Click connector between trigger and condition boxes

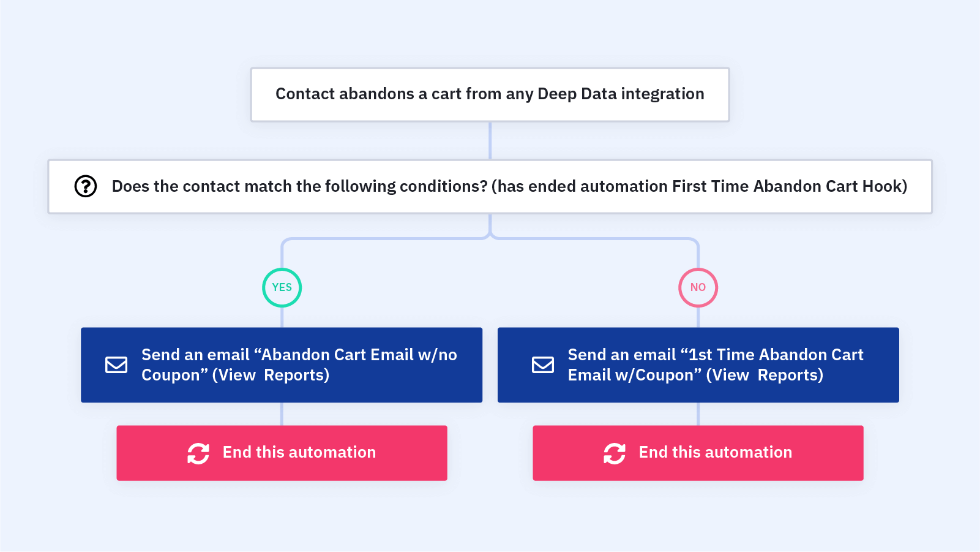click(x=490, y=141)
